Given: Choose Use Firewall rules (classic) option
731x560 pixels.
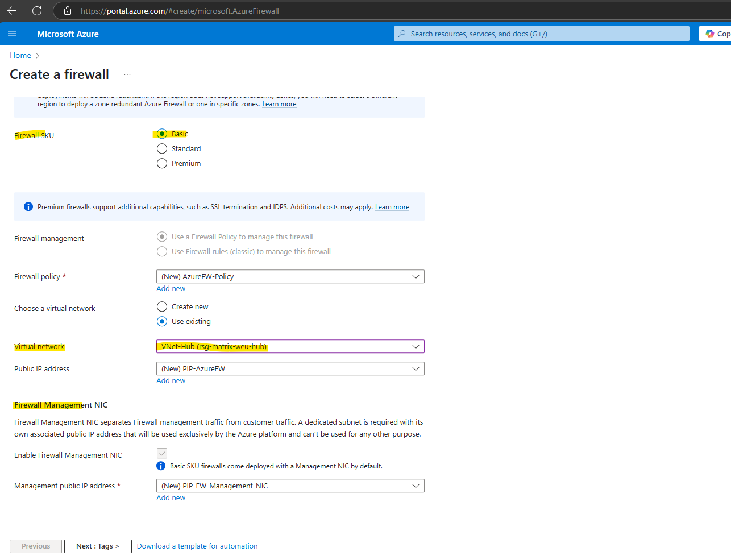Looking at the screenshot, I should click(x=162, y=251).
